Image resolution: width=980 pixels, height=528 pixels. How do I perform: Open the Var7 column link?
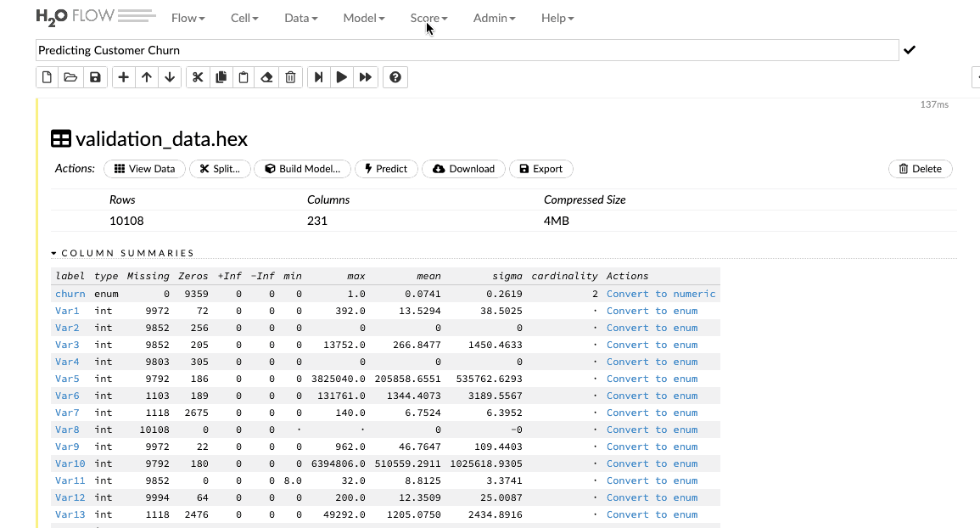click(67, 413)
